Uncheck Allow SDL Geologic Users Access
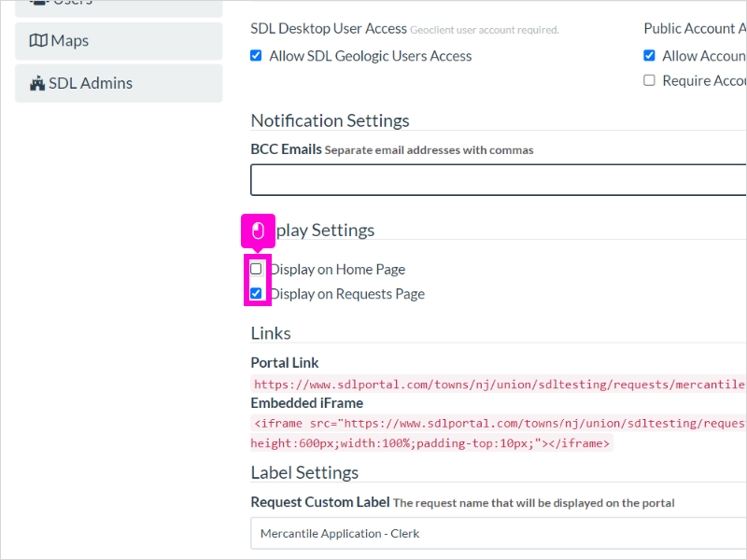This screenshot has height=560, width=747. pos(256,56)
